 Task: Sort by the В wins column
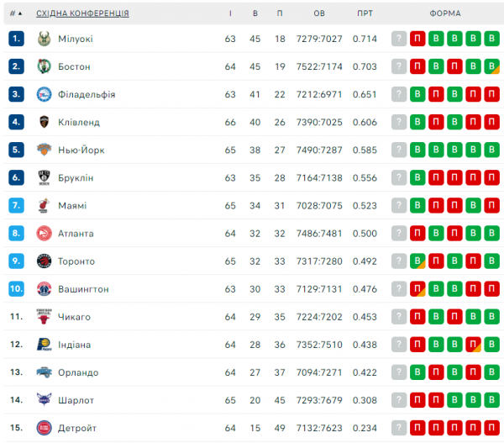255,13
